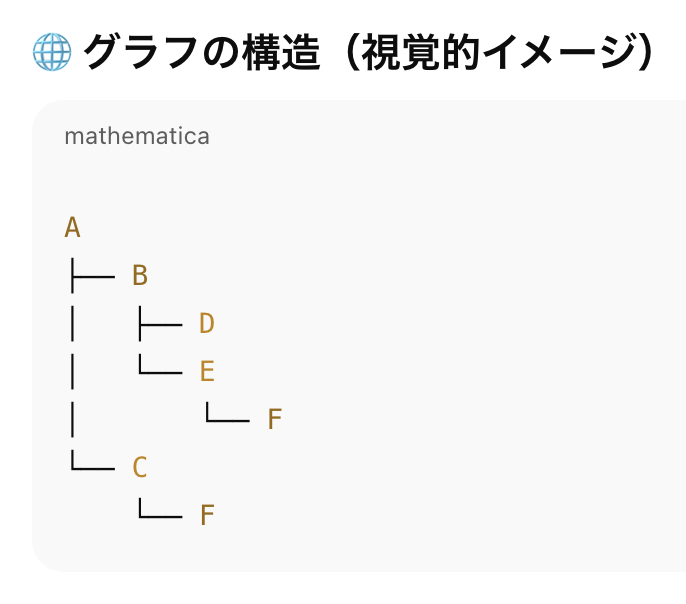Click the branch connector leading to B
The image size is (686, 604).
tap(93, 276)
